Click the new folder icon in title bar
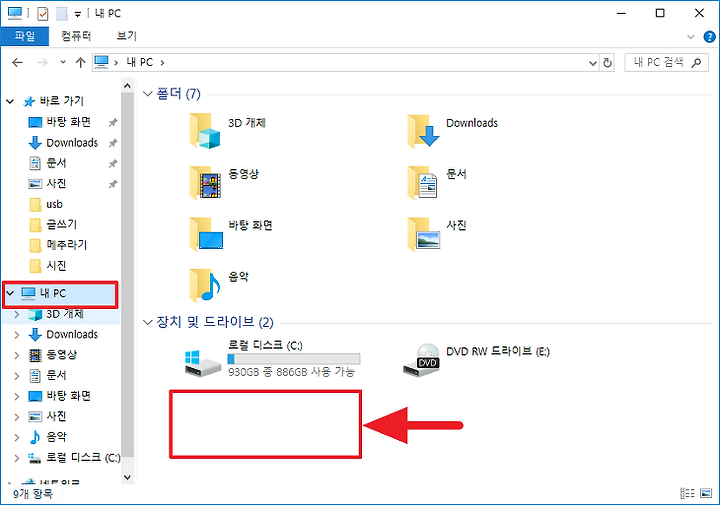720x505 pixels. tap(62, 14)
